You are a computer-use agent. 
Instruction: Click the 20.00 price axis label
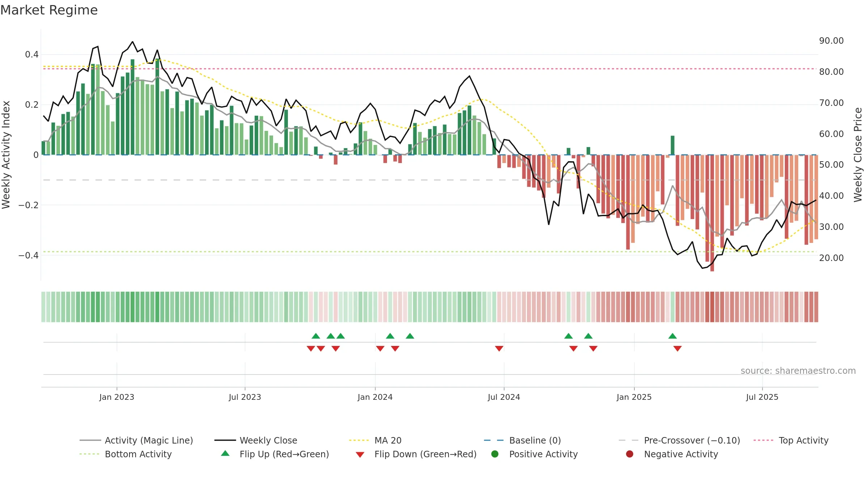(x=831, y=258)
